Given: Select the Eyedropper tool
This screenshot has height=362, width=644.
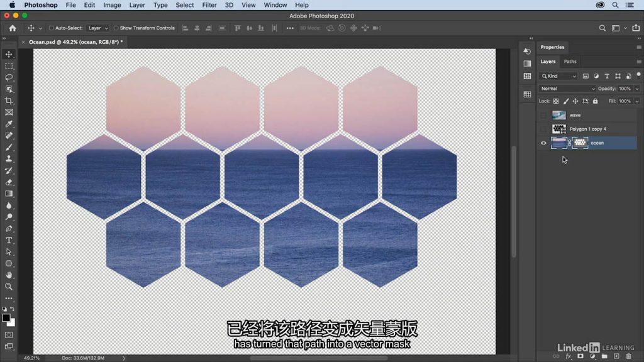Looking at the screenshot, I should (x=9, y=124).
